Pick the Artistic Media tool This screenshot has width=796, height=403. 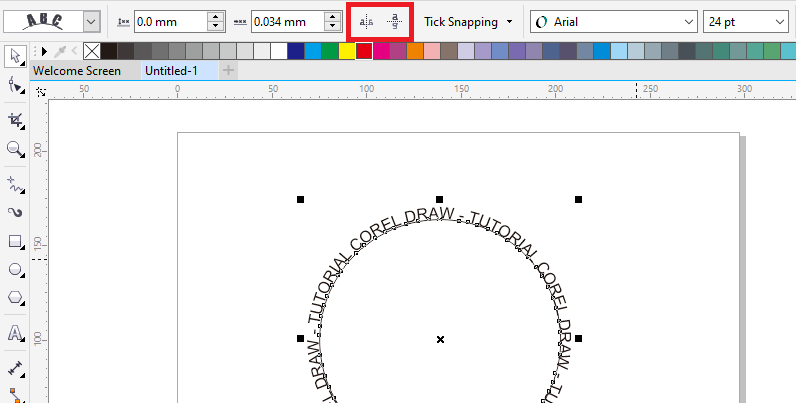16,213
